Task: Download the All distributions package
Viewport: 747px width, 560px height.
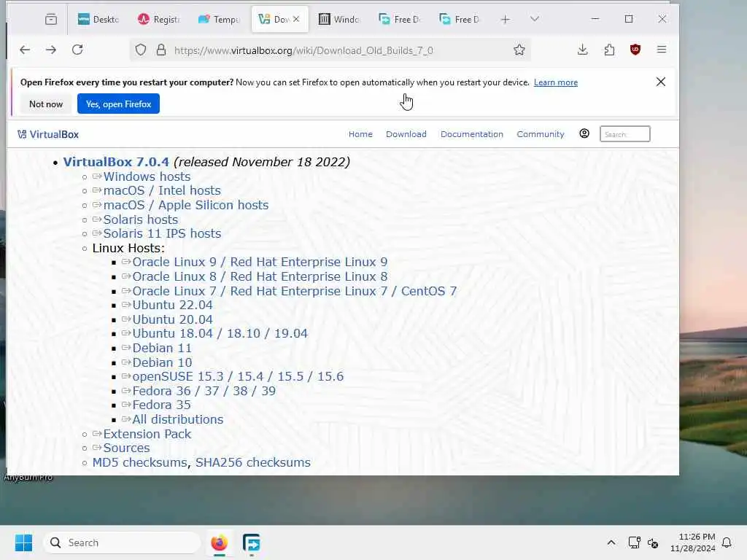Action: [x=178, y=419]
